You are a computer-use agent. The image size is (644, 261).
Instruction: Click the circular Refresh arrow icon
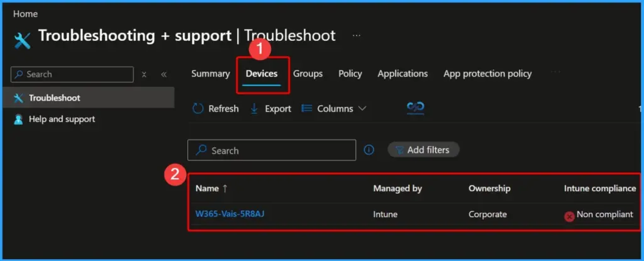coord(198,109)
